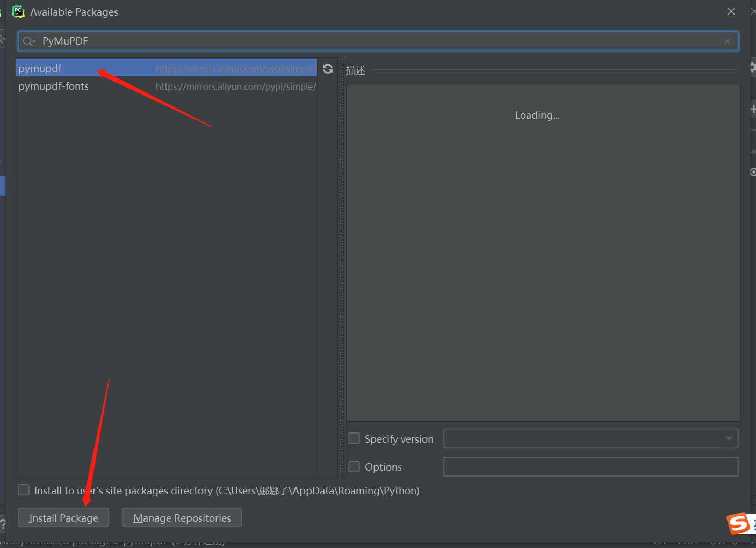
Task: Select the pymupdf-fonts package row
Action: 167,86
